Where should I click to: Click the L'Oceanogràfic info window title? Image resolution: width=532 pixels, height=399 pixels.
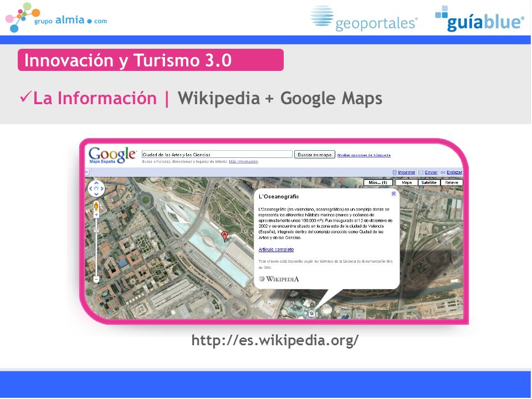tap(279, 196)
